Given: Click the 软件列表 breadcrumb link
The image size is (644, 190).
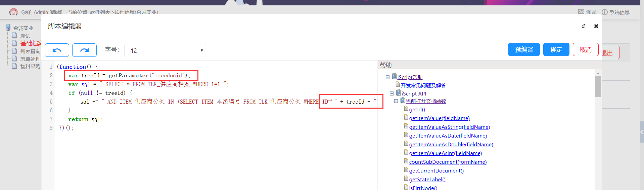Looking at the screenshot, I should pyautogui.click(x=100, y=12).
